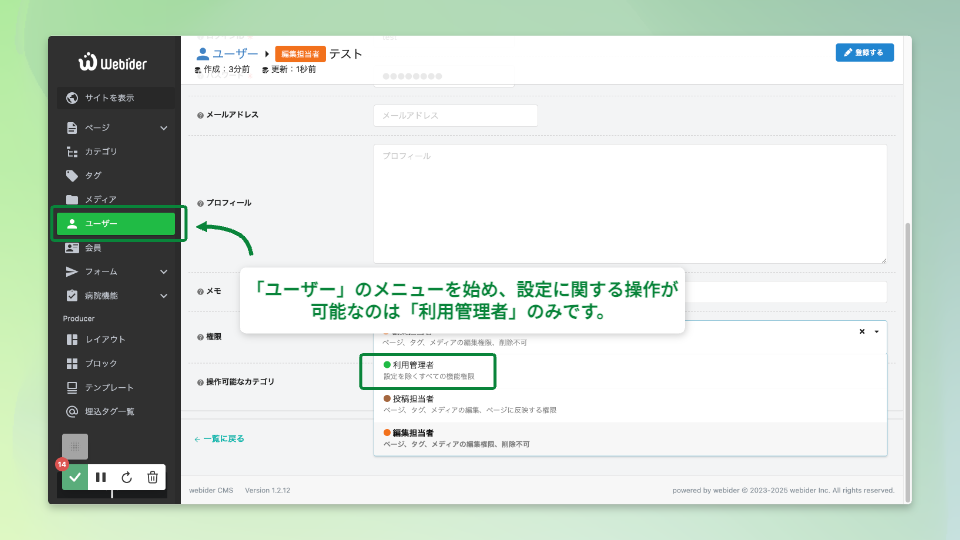Expand the フォーム submenu chevron
This screenshot has width=960, height=540.
pyautogui.click(x=164, y=271)
